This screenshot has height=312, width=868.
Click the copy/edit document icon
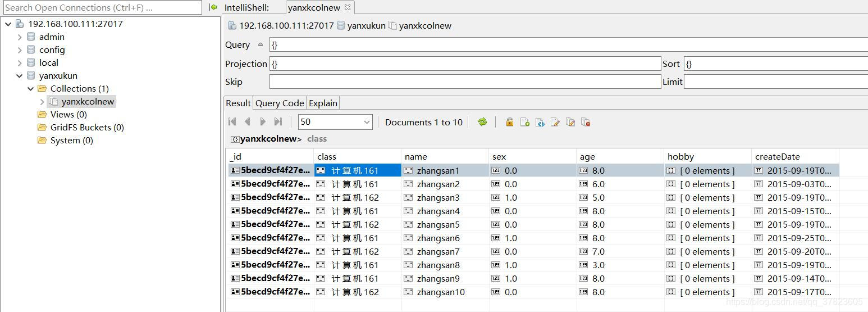(x=570, y=122)
